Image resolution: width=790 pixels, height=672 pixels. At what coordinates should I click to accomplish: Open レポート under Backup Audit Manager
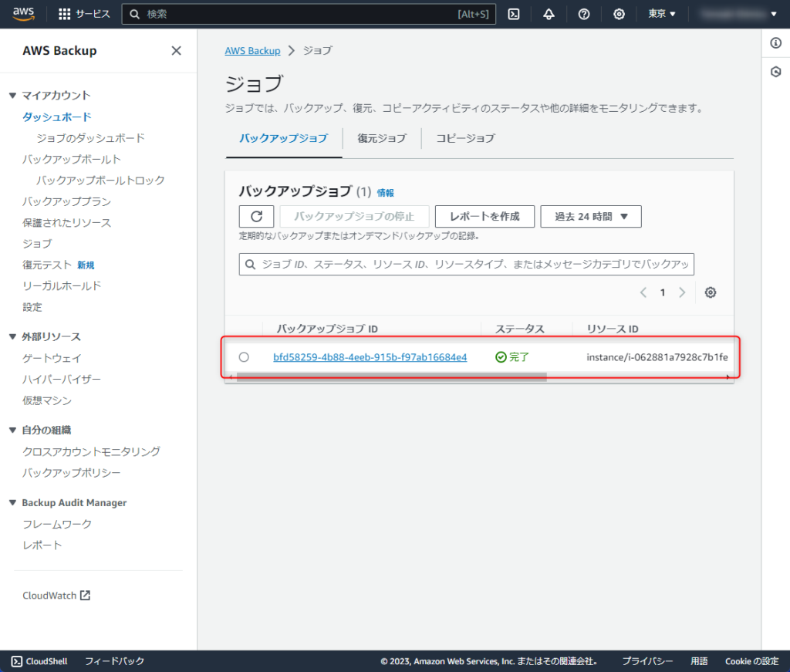coord(42,545)
